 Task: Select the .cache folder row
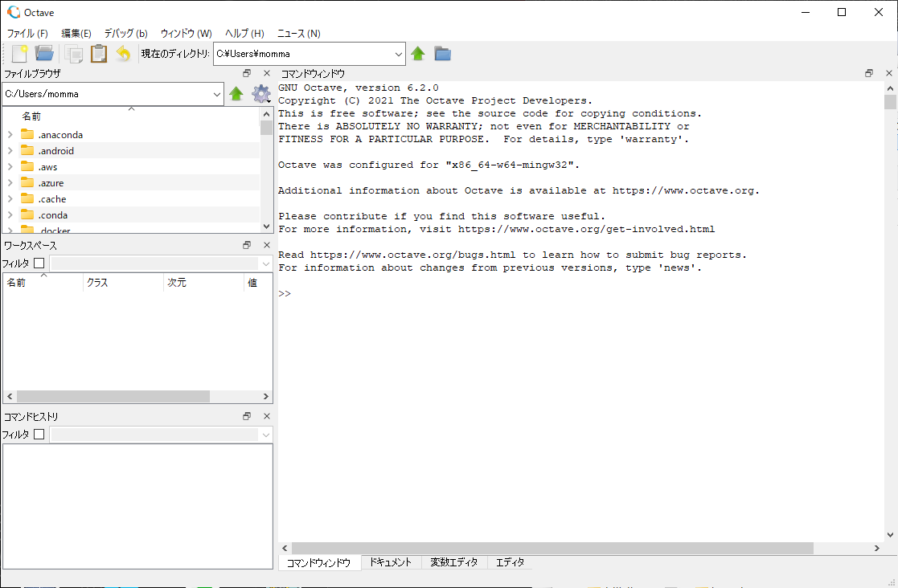131,198
